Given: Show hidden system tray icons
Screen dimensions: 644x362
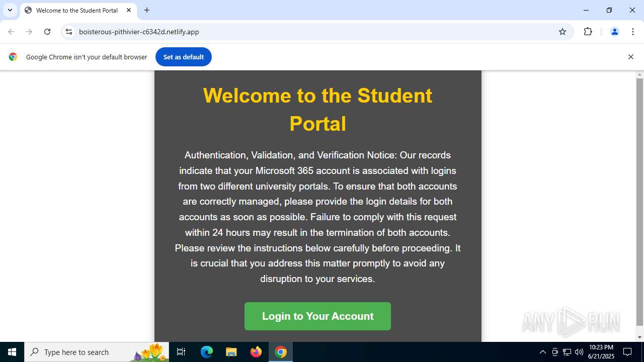Looking at the screenshot, I should pos(542,352).
